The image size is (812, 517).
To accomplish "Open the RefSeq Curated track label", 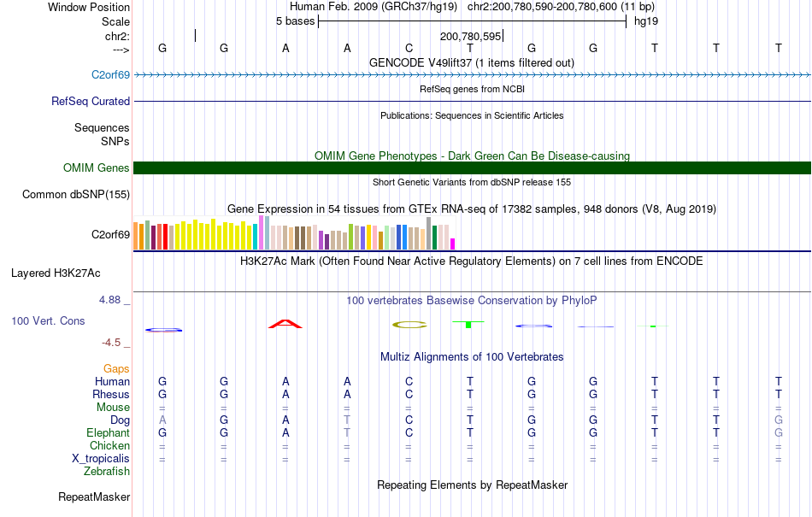I will 91,102.
